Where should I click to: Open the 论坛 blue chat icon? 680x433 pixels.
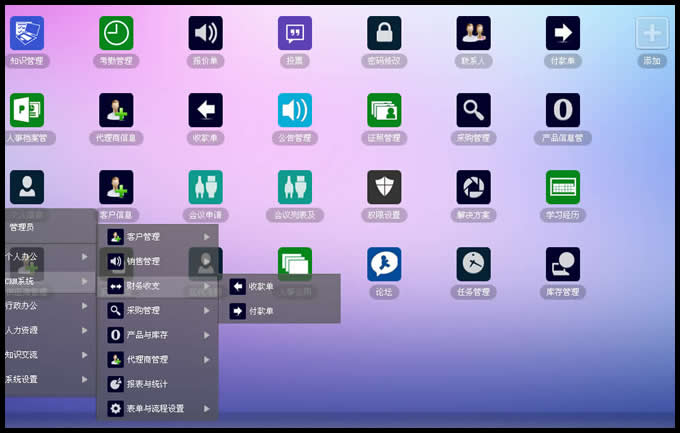[x=384, y=264]
